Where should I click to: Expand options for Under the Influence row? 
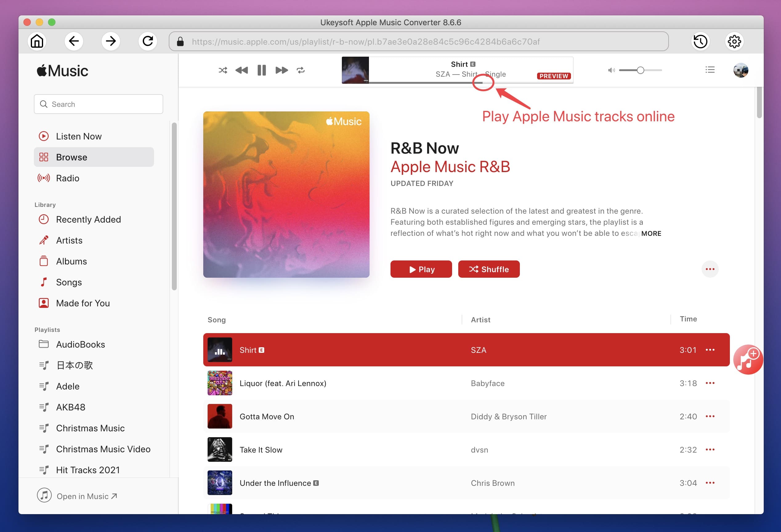[710, 482]
